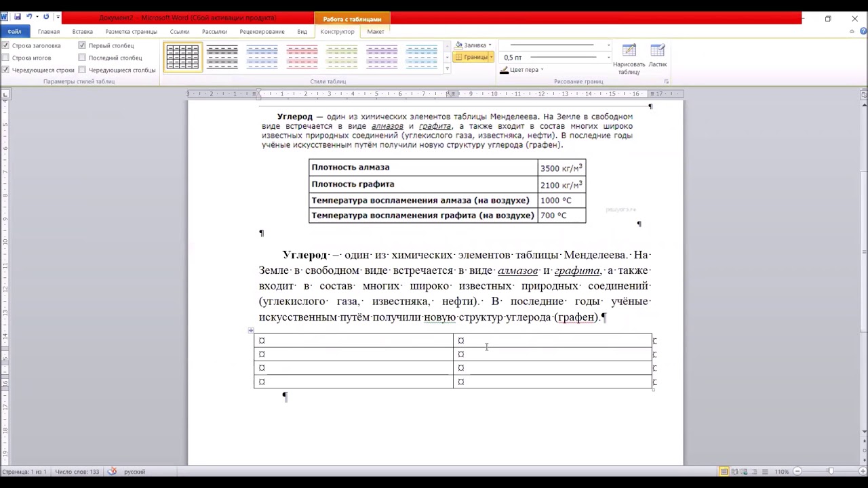Toggle Строка заголовка checkbox
This screenshot has width=868, height=488.
click(x=5, y=45)
